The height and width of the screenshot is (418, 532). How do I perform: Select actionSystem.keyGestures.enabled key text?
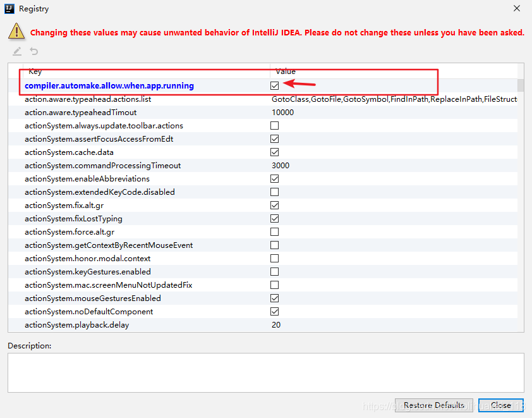(88, 272)
